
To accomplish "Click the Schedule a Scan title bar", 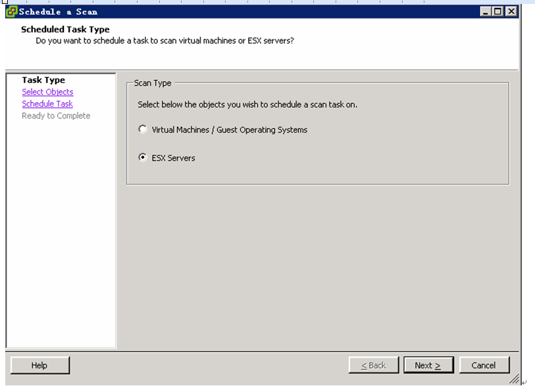I will (x=239, y=12).
